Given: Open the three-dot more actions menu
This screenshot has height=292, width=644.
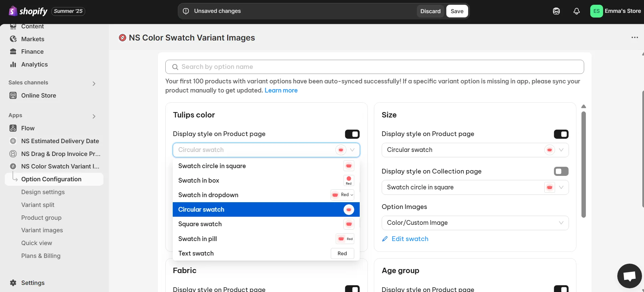Looking at the screenshot, I should pos(635,37).
